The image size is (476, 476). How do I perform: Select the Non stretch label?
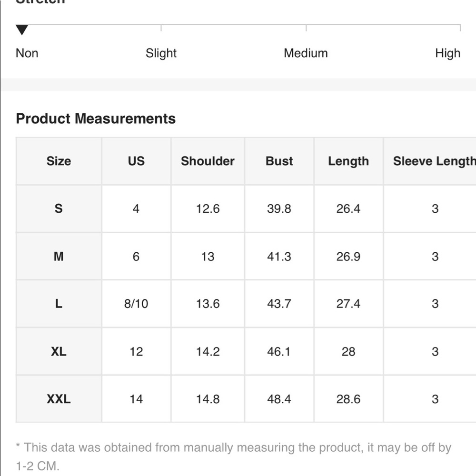click(27, 53)
